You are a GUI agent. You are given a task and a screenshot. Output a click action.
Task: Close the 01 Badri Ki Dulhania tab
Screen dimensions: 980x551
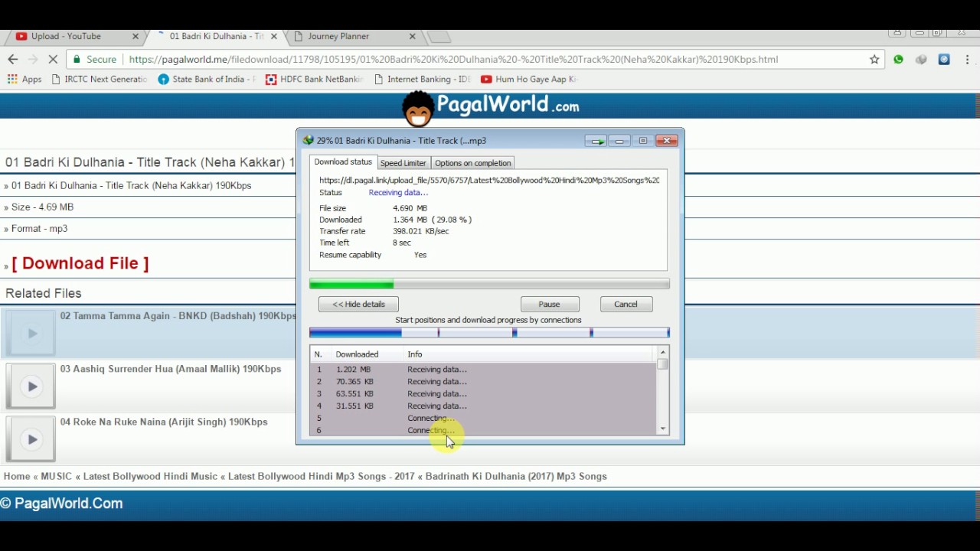(273, 36)
